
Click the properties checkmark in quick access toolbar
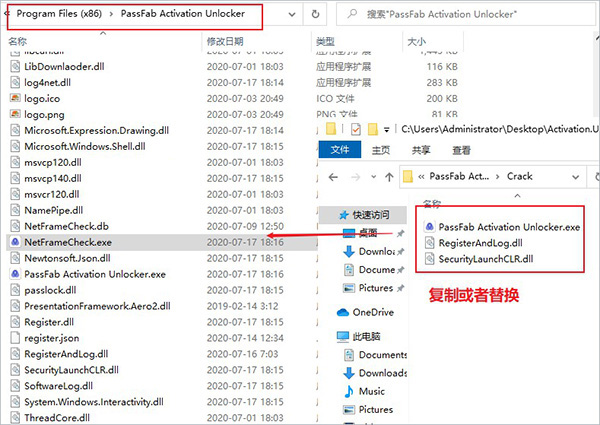pyautogui.click(x=355, y=129)
